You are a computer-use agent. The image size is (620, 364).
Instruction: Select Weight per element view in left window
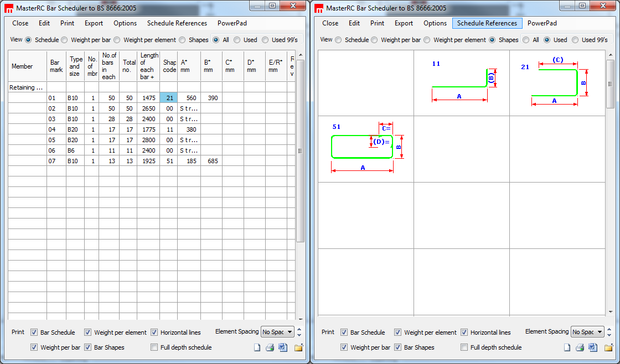(117, 40)
